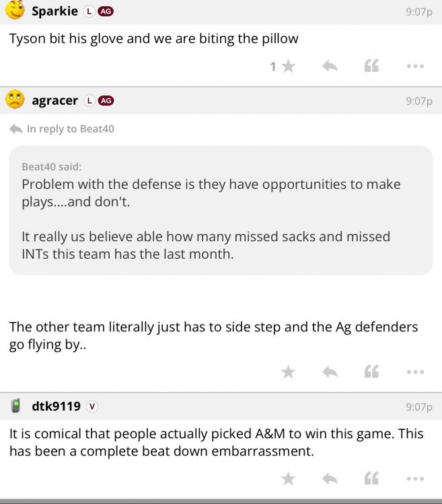The image size is (442, 504).
Task: Star agracer's post
Action: [288, 372]
